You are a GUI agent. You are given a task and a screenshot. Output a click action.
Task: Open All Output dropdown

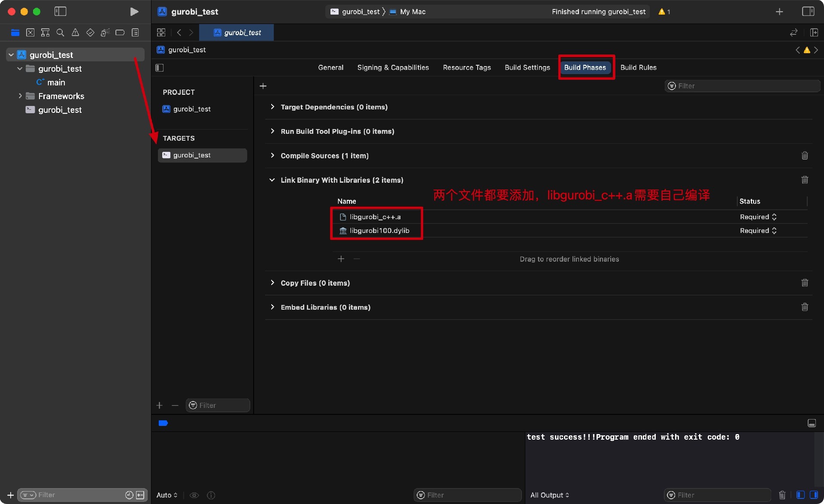[x=550, y=495]
